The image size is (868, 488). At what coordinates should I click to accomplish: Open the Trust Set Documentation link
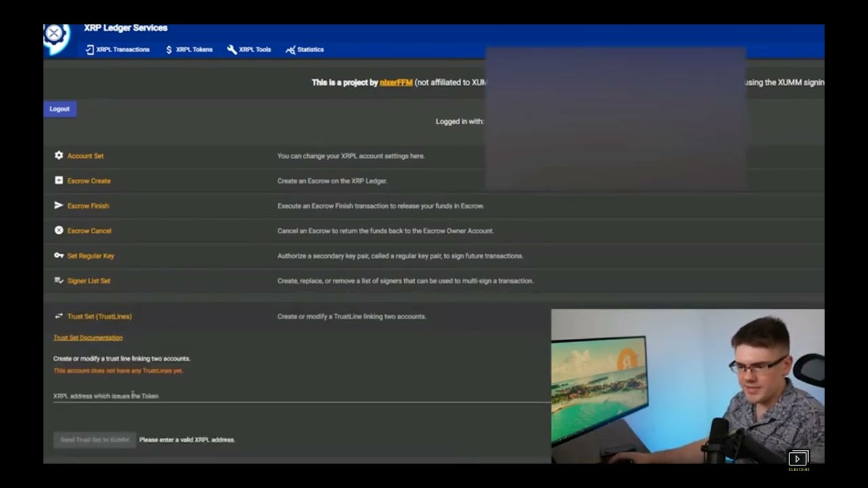(x=88, y=338)
